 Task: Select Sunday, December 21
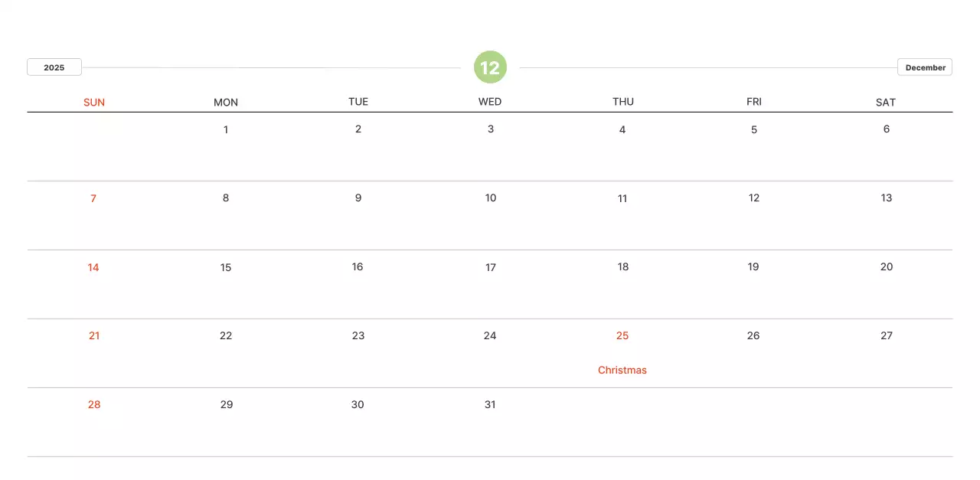(94, 336)
